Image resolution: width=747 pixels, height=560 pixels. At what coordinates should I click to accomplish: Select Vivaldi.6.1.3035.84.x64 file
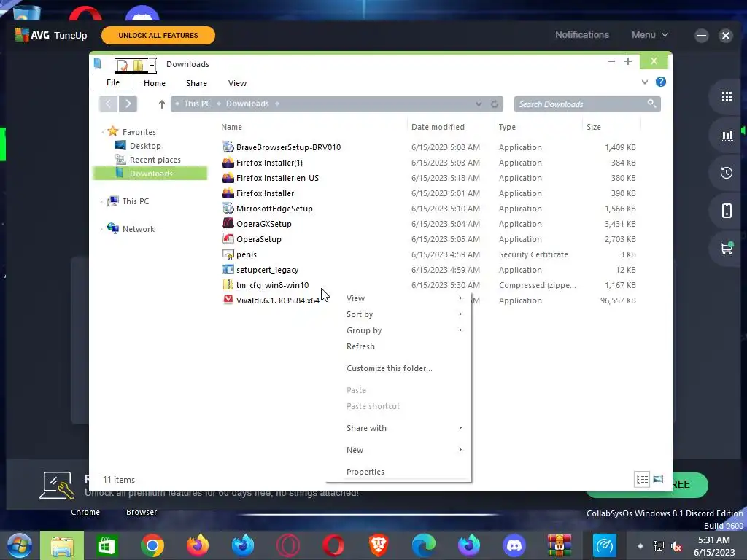tap(277, 300)
